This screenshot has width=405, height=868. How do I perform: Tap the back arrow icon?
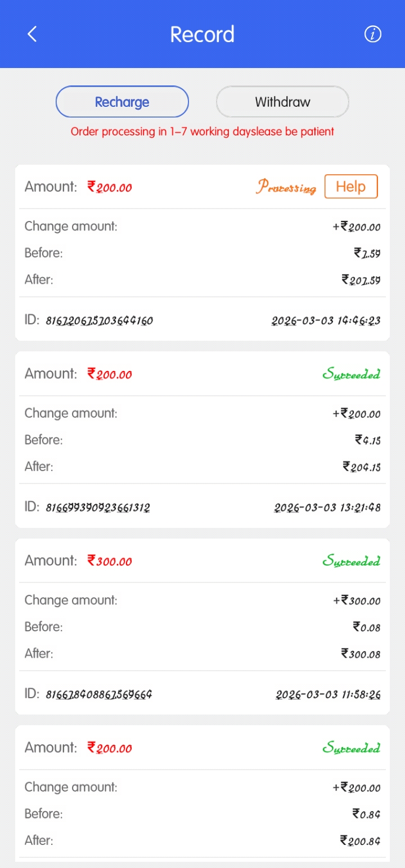click(32, 34)
